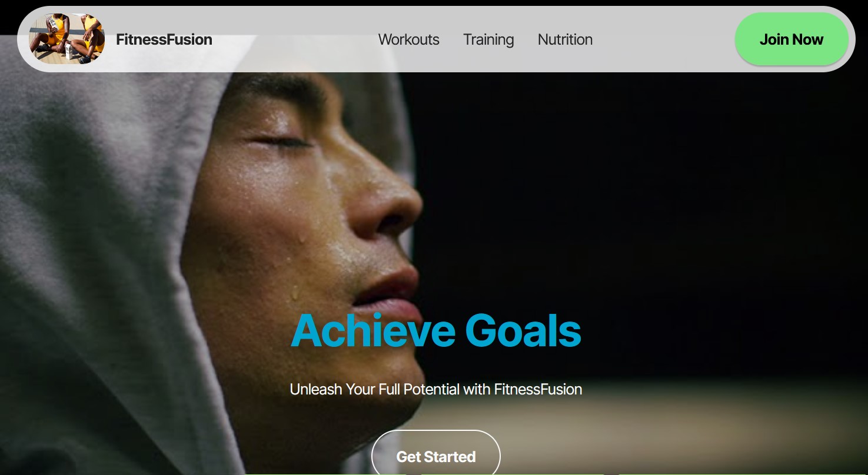Image resolution: width=868 pixels, height=475 pixels.
Task: Click empty navbar space left of Workouts
Action: [x=294, y=39]
